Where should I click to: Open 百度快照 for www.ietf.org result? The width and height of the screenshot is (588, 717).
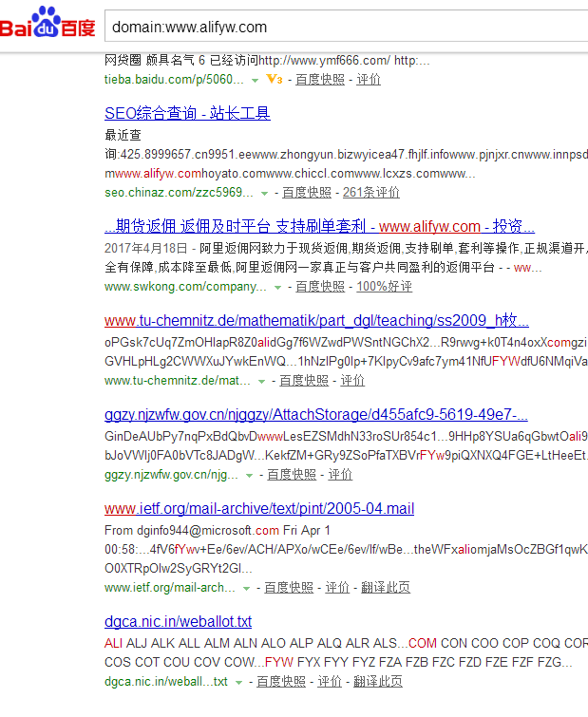pos(289,588)
